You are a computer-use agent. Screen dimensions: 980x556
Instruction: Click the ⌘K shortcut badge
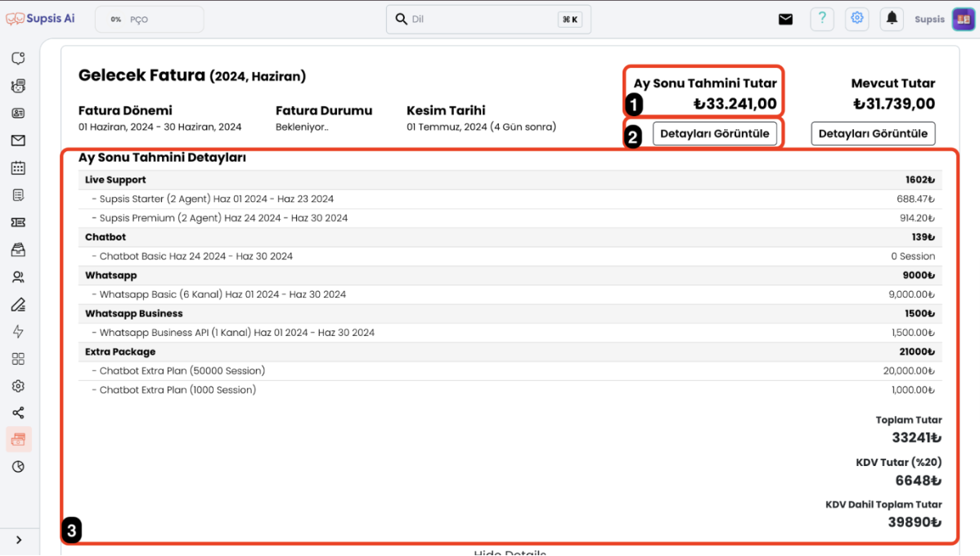pyautogui.click(x=570, y=20)
